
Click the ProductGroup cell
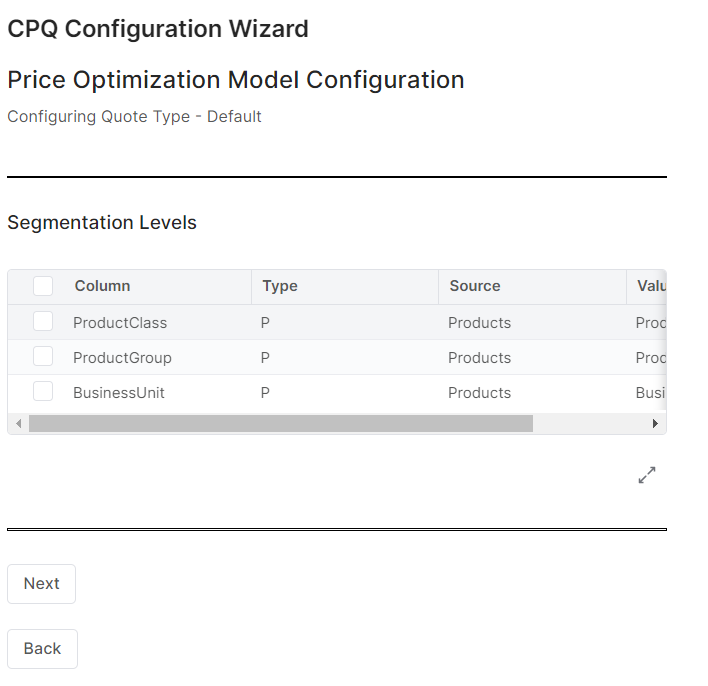pos(122,358)
